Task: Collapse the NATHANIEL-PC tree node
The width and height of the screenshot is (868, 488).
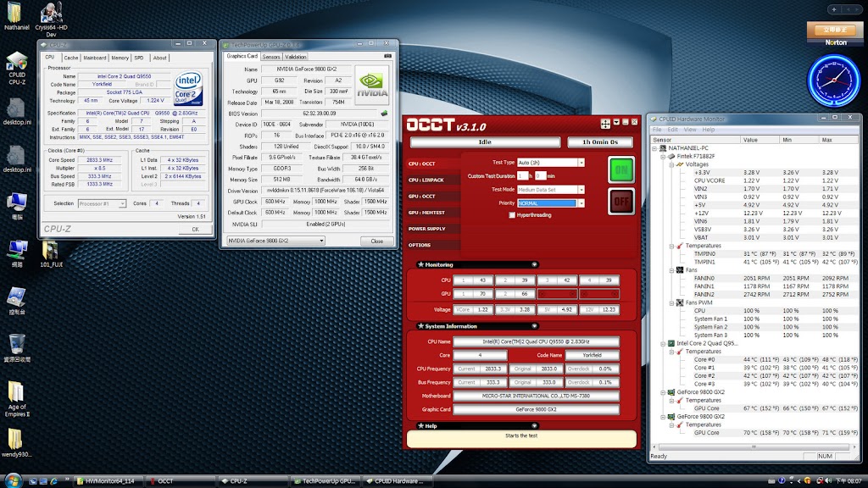Action: click(655, 148)
